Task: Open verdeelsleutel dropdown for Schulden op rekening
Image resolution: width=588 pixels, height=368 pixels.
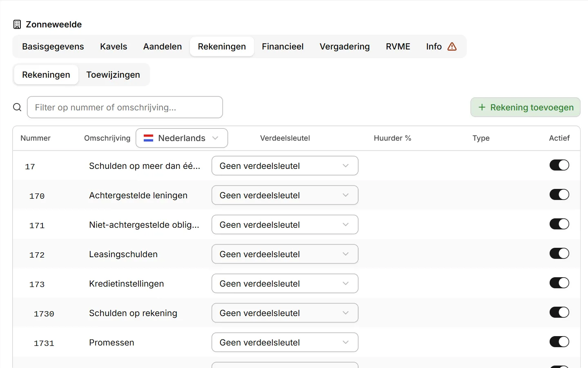Action: [x=285, y=313]
